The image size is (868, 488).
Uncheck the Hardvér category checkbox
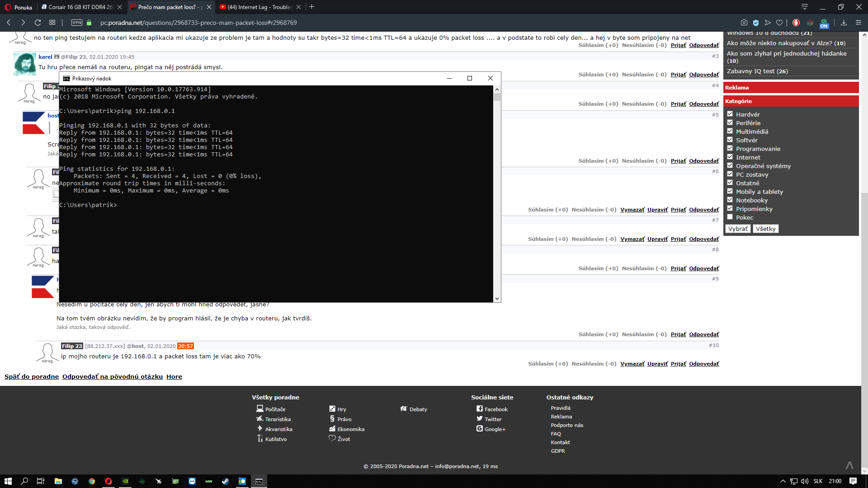coord(730,114)
